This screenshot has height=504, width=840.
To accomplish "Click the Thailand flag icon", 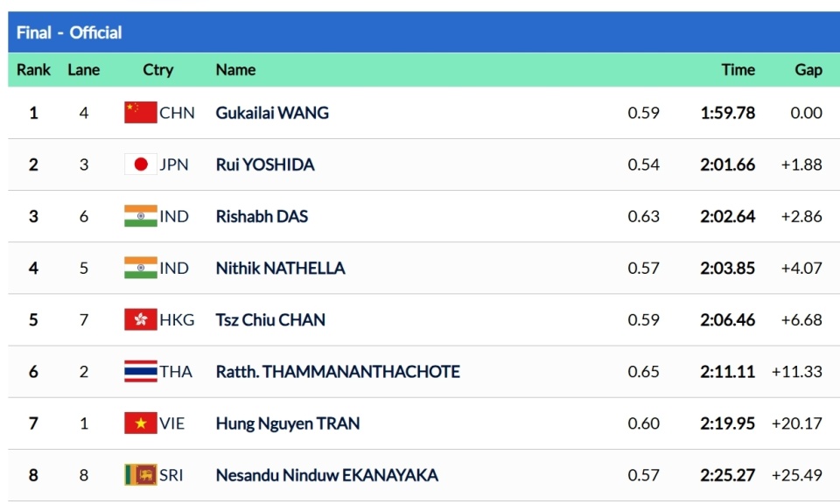I will tap(140, 372).
